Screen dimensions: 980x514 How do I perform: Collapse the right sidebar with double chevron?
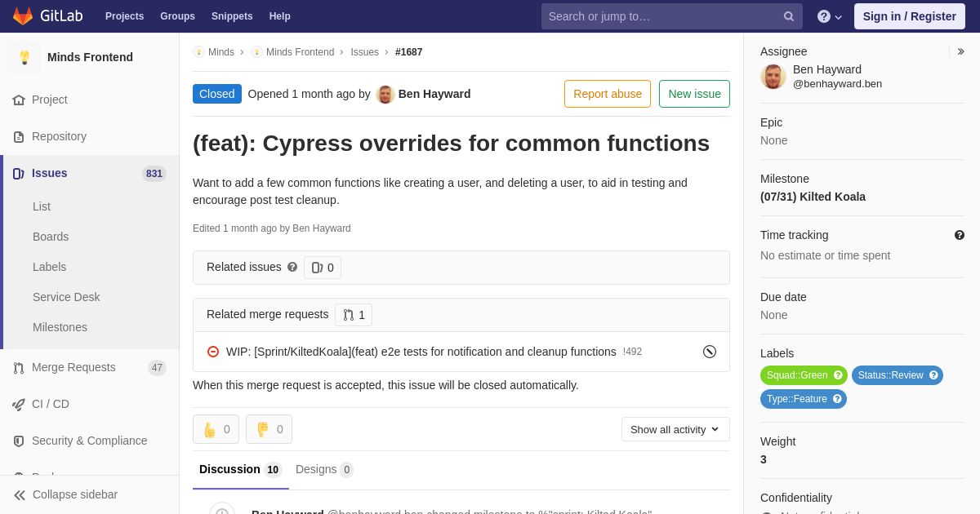pyautogui.click(x=960, y=51)
